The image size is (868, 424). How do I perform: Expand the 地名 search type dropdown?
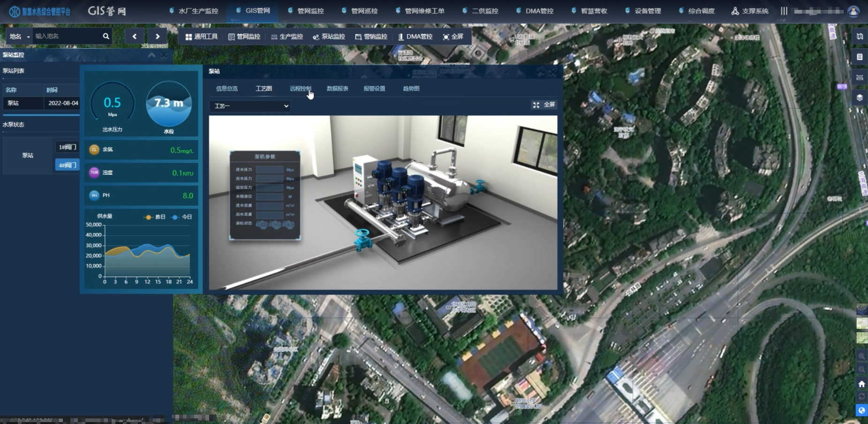19,37
